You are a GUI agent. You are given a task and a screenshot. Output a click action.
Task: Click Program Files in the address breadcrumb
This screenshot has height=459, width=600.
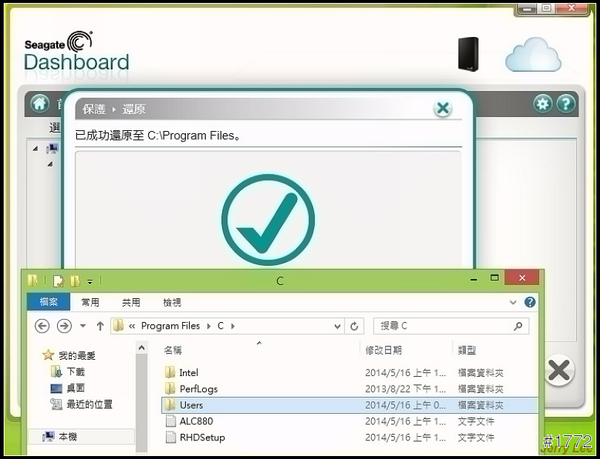tap(171, 326)
